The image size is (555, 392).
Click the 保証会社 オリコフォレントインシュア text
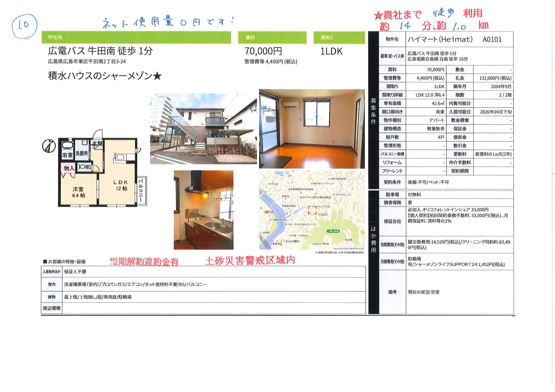[x=448, y=210]
